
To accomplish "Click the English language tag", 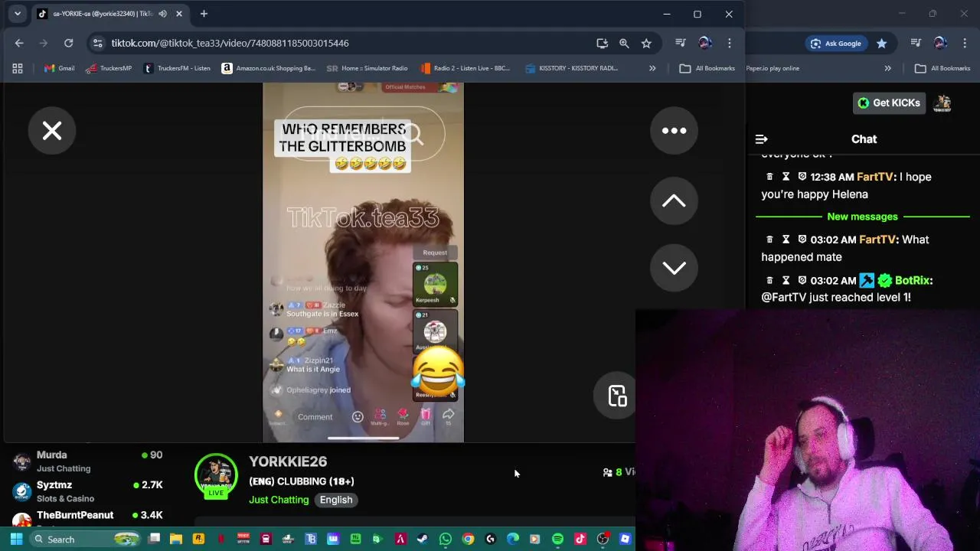I will point(336,500).
